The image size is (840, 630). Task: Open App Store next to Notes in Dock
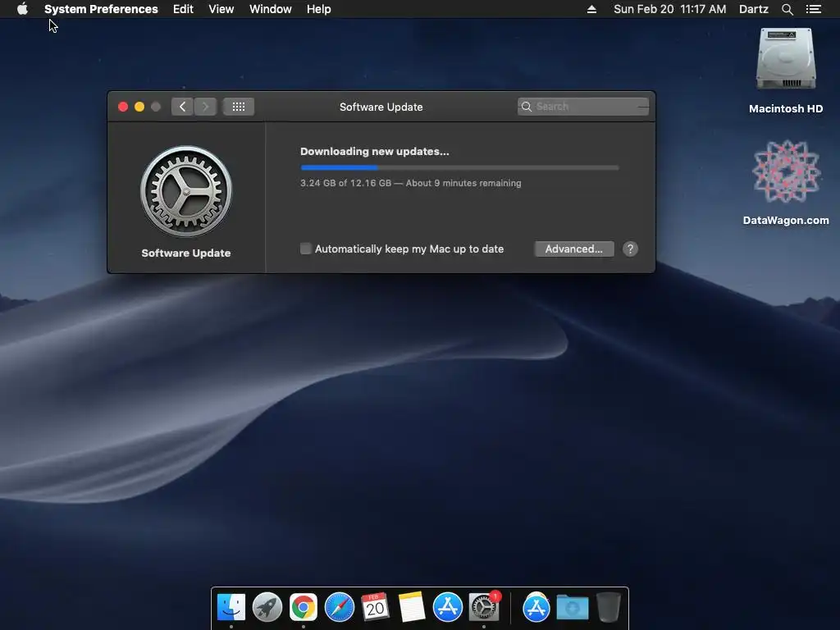click(447, 607)
